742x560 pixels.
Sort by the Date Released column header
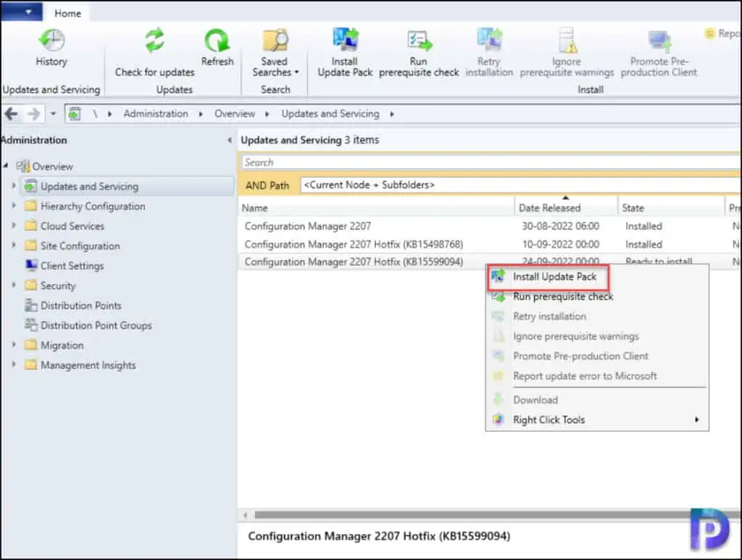tap(567, 208)
